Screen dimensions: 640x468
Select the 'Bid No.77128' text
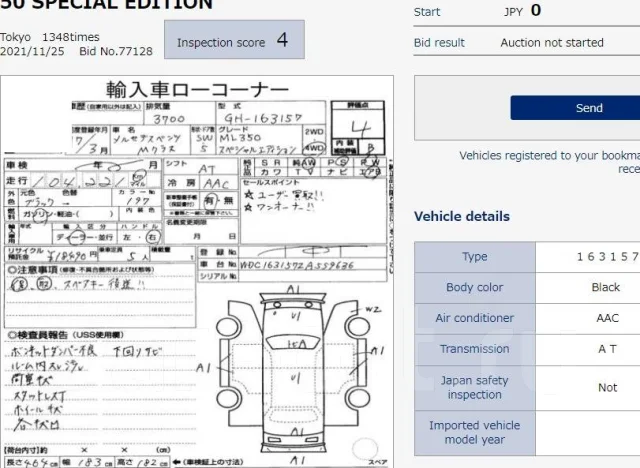point(116,51)
